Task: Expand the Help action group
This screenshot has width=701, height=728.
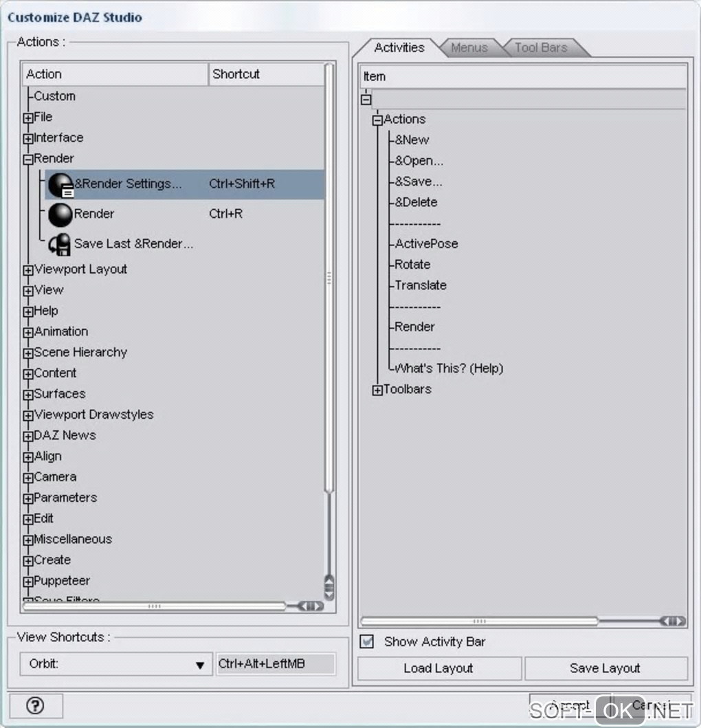Action: 28,312
